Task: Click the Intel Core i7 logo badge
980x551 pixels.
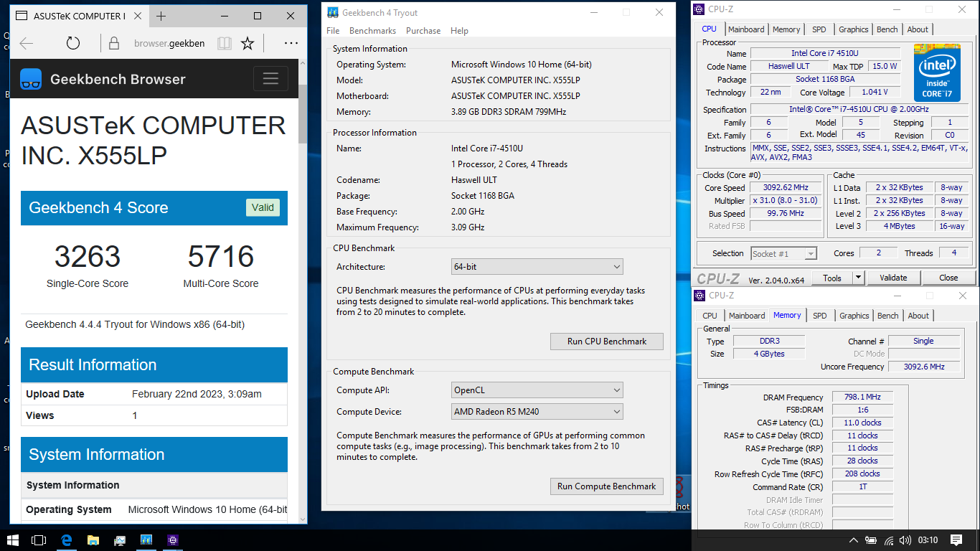Action: (937, 72)
